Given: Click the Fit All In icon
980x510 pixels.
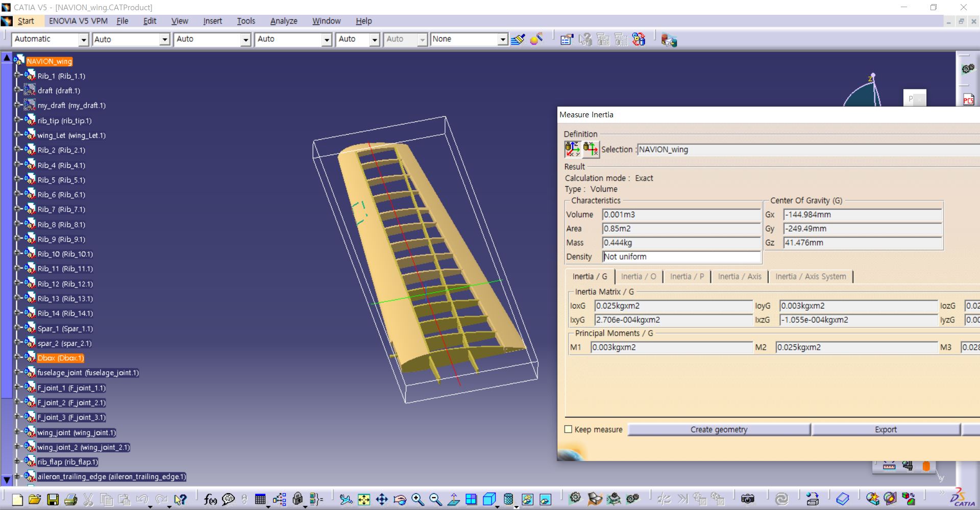Looking at the screenshot, I should point(364,499).
